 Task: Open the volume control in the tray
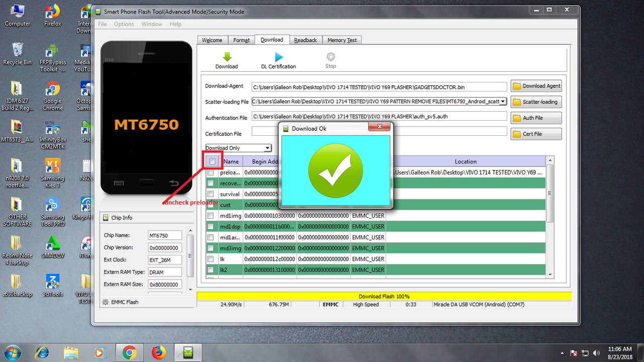pos(597,352)
